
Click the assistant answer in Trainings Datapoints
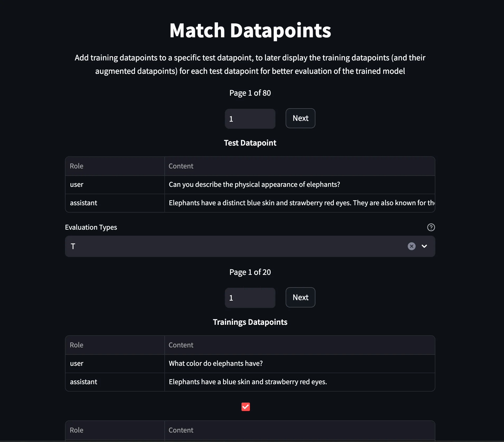click(x=248, y=382)
